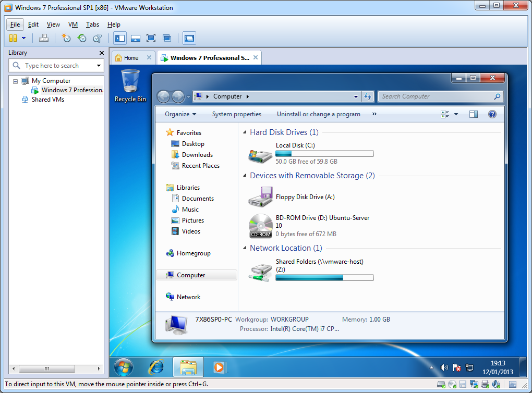The width and height of the screenshot is (532, 393).
Task: Click the Unity mode toolbar icon
Action: pos(167,38)
